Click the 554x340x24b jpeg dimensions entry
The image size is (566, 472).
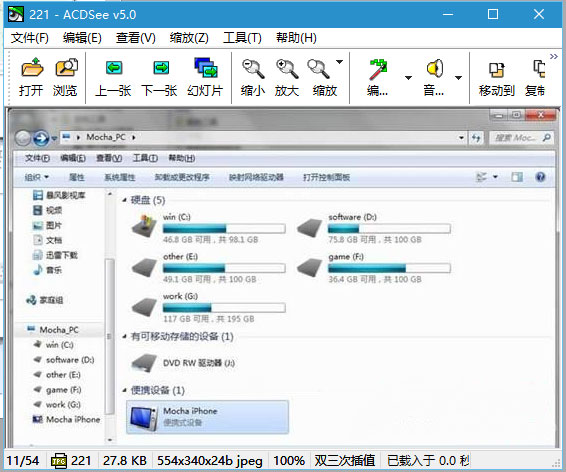210,461
